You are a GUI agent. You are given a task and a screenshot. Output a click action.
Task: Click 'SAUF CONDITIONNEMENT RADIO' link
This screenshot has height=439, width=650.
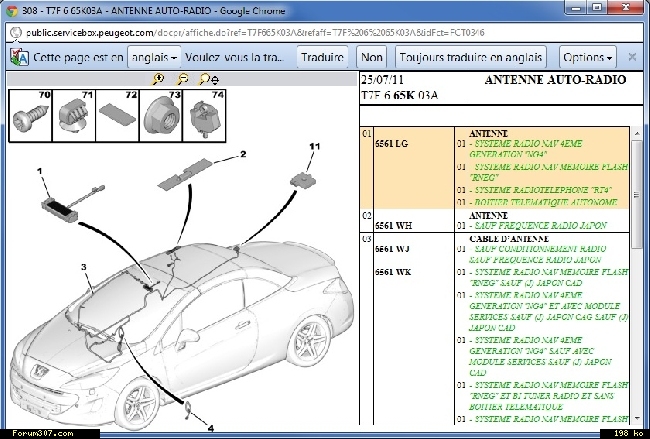[540, 249]
